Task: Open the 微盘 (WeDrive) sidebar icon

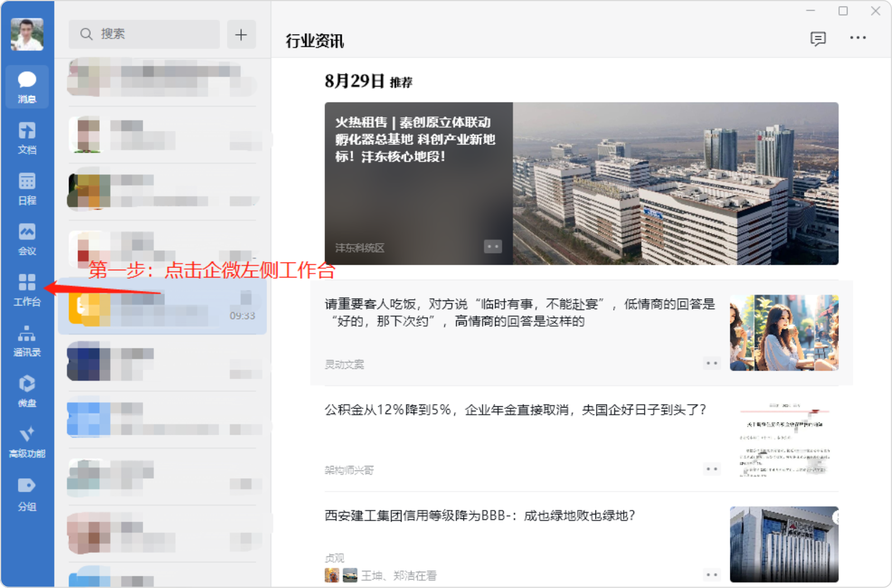Action: 27,391
